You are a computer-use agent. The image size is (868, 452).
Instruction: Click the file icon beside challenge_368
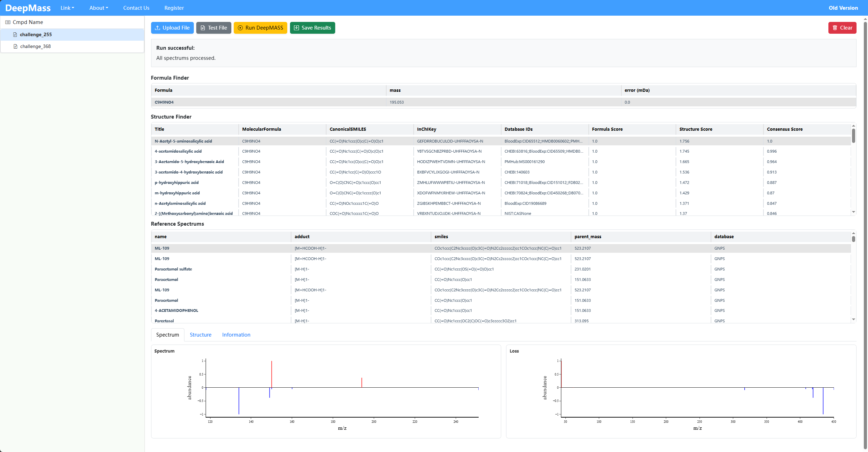coord(15,47)
